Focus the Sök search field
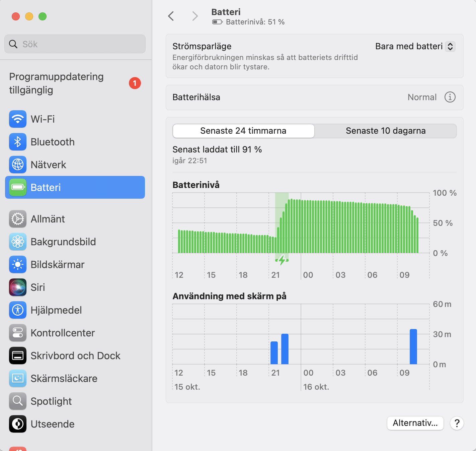The image size is (476, 451). point(75,44)
